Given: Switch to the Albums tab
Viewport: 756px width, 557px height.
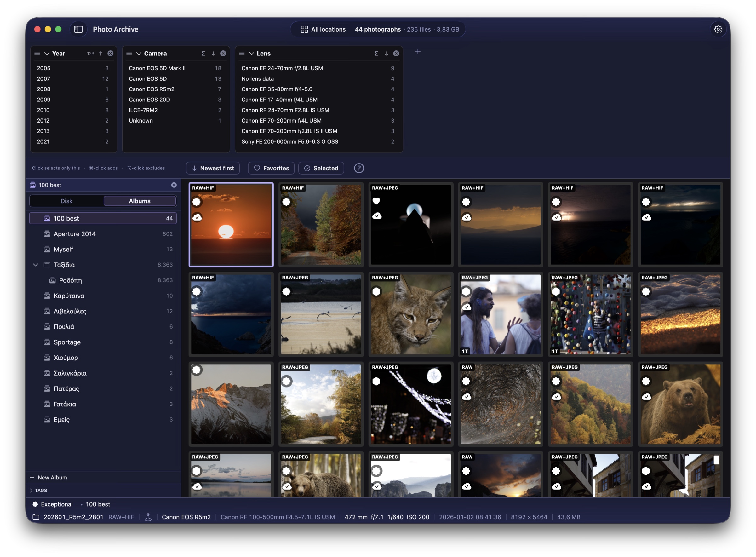Looking at the screenshot, I should point(140,201).
